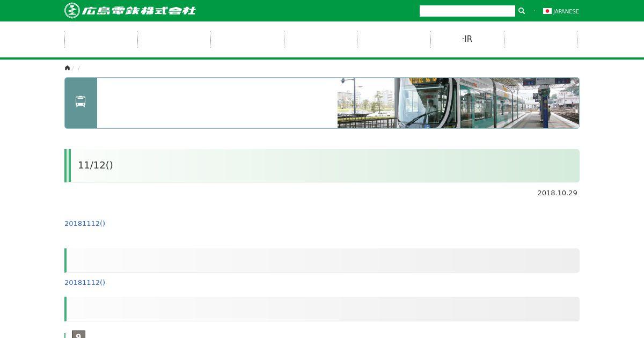Select the JAPANESE language link
The image size is (644, 338).
click(x=566, y=11)
